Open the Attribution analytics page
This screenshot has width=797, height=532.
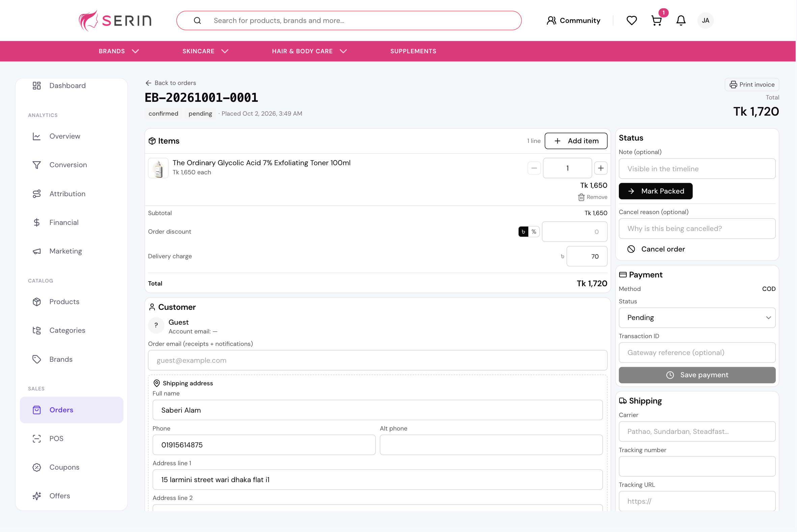pos(71,194)
